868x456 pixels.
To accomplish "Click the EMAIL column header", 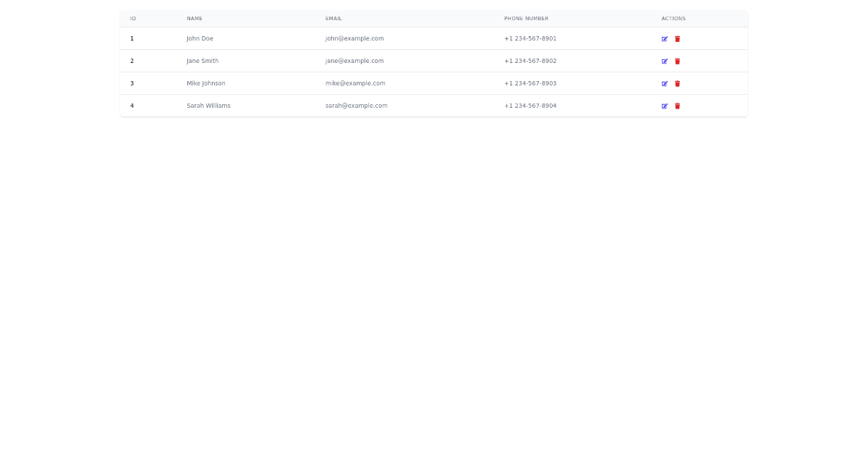I will pos(333,18).
